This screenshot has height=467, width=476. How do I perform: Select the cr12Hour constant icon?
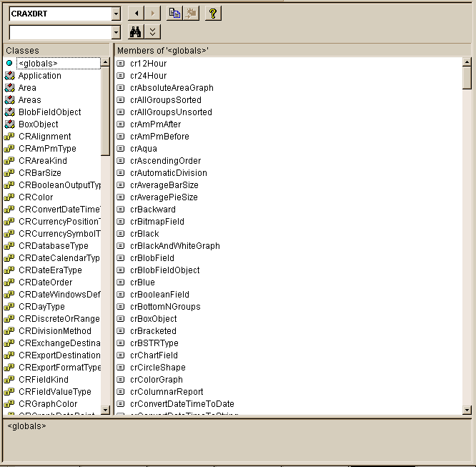(121, 64)
